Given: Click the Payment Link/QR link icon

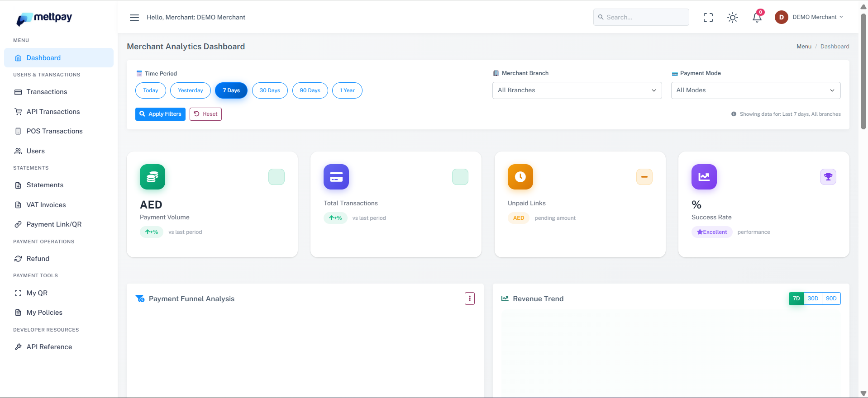Looking at the screenshot, I should (18, 224).
